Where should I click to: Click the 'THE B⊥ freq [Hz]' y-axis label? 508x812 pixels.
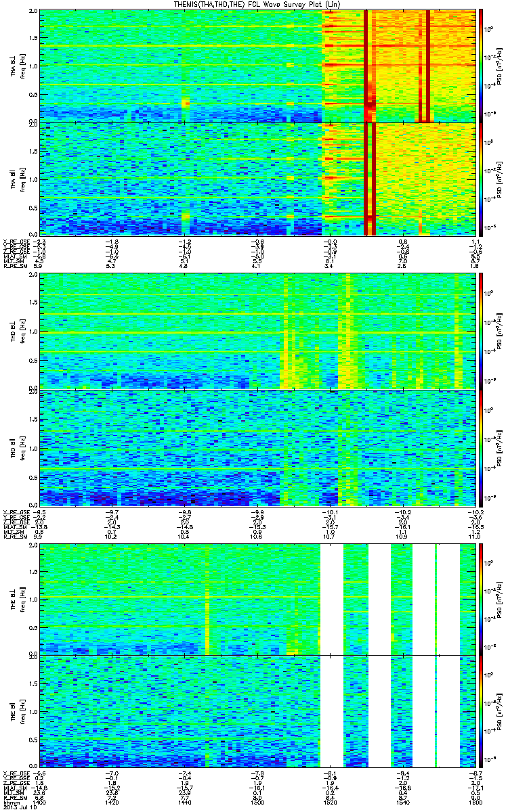click(x=18, y=599)
